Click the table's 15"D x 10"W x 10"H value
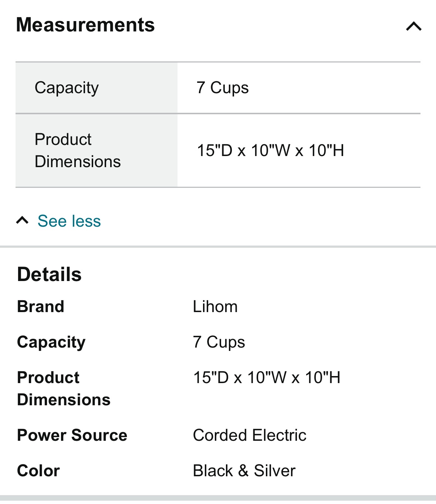436x504 pixels. [270, 150]
